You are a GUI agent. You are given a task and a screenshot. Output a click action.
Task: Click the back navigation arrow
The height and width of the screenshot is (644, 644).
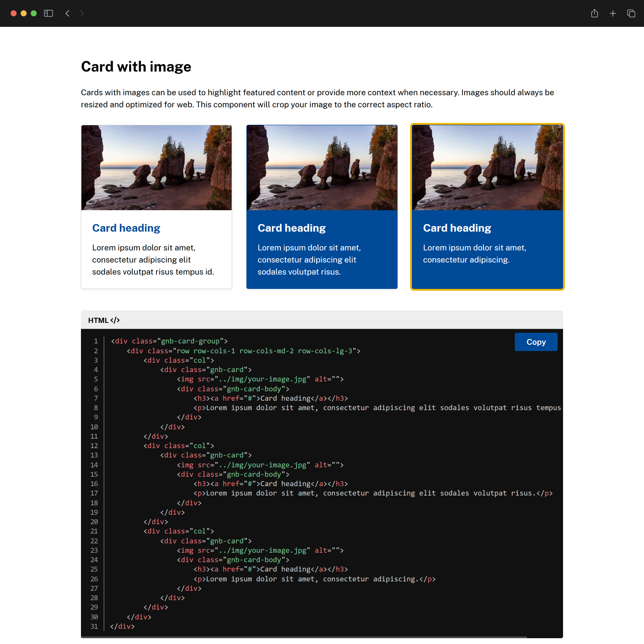pos(67,13)
